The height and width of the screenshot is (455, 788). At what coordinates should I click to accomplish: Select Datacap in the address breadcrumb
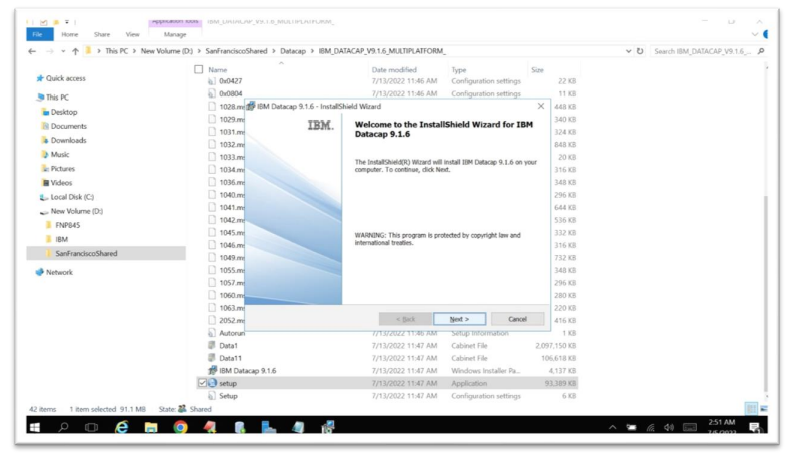[293, 51]
